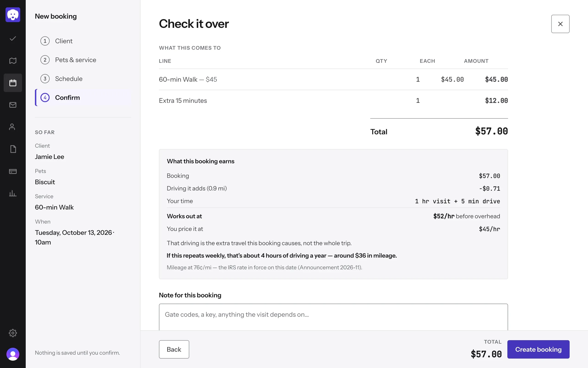Open the calendar icon in sidebar
Screen dimensions: 588x368
tap(13, 83)
